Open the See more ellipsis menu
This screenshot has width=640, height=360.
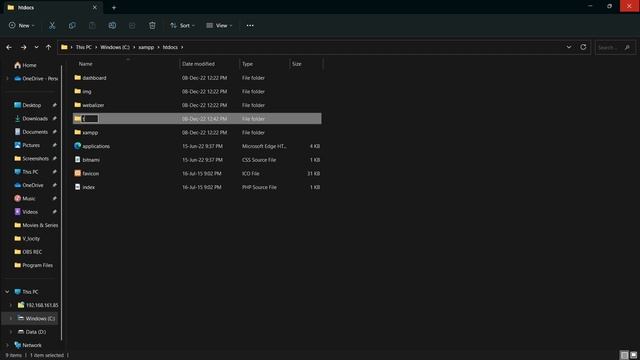coord(250,25)
